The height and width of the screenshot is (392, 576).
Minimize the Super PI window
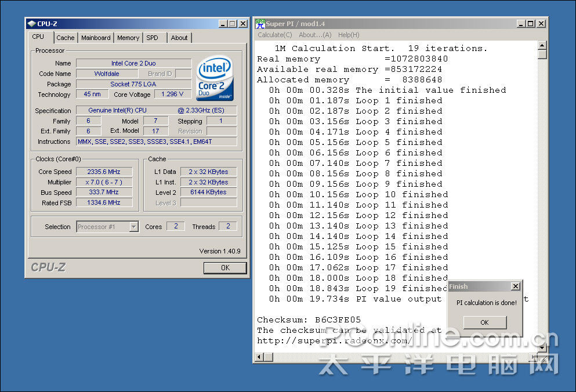(521, 24)
